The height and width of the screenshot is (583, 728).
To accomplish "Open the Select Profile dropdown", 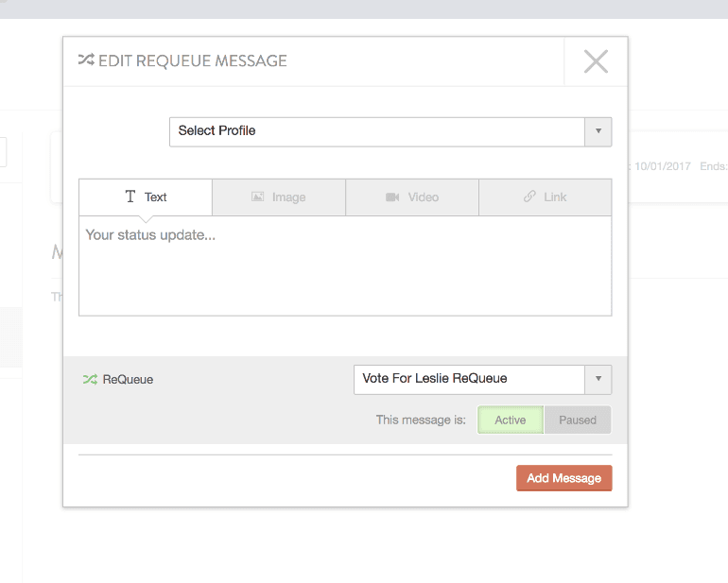I will click(377, 131).
